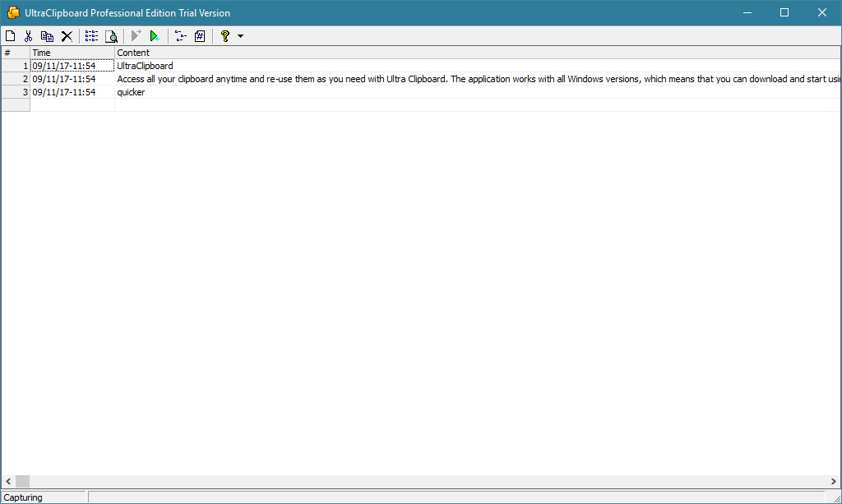Click the Delete X icon
Screen dimensions: 842x504
67,36
